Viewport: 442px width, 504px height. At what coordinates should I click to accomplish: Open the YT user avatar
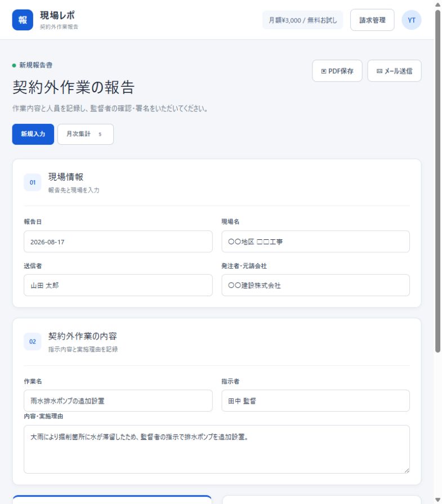coord(412,20)
